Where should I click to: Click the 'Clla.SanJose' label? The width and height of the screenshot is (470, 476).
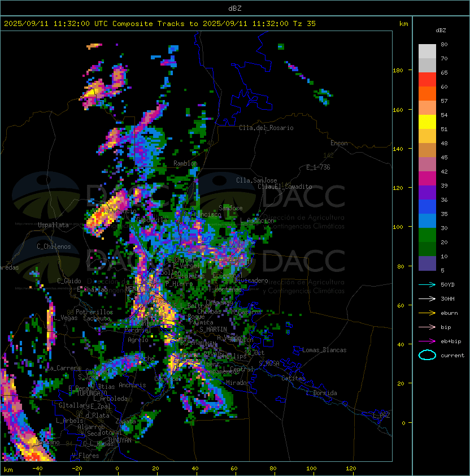point(256,180)
